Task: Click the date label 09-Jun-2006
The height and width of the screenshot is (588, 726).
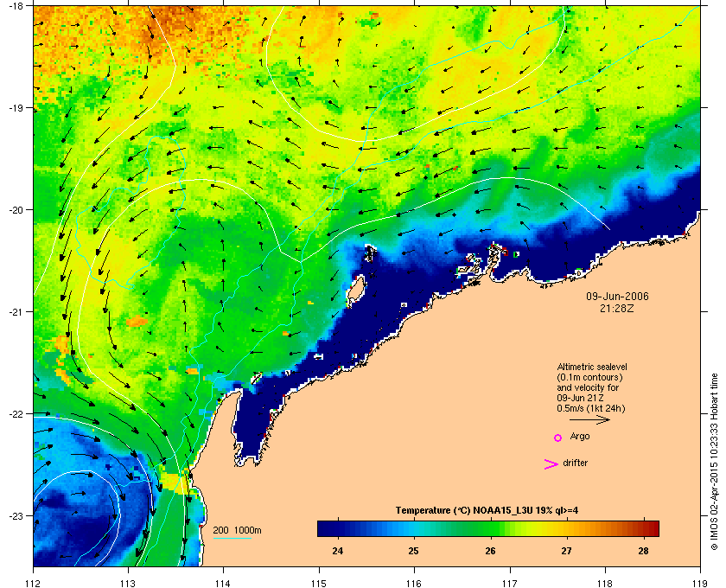Action: [x=617, y=297]
